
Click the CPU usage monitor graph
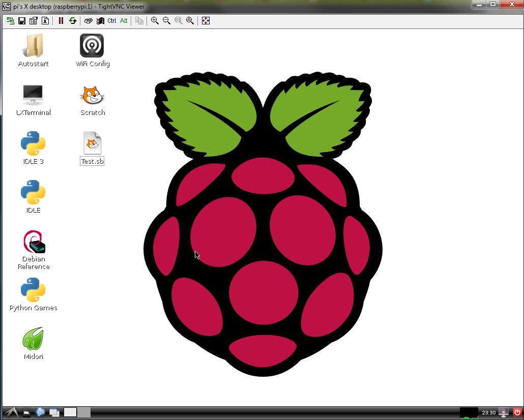coord(469,413)
